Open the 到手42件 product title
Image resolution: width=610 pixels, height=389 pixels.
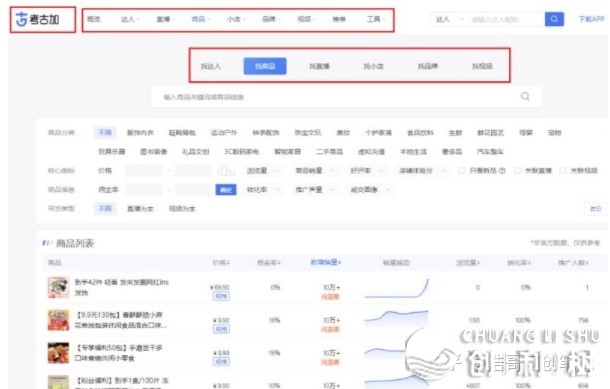[x=122, y=287]
